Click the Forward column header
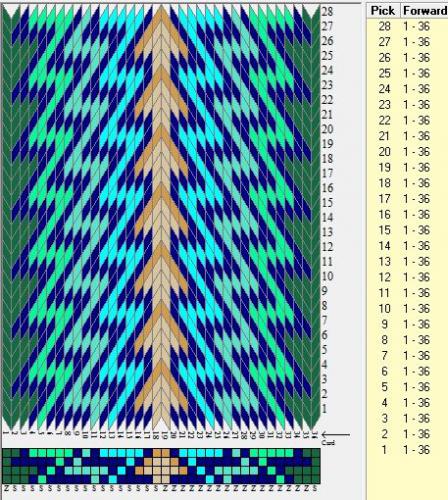448x500 pixels. (424, 11)
